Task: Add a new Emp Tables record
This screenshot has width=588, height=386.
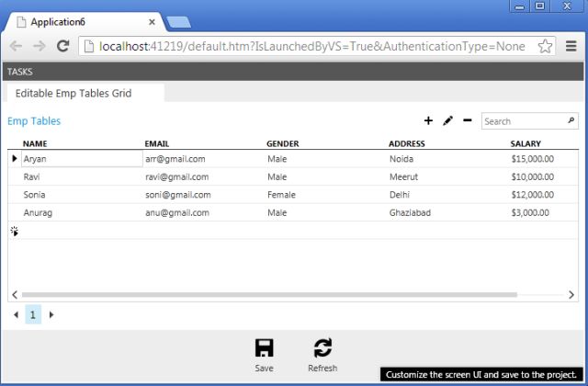Action: pyautogui.click(x=428, y=120)
